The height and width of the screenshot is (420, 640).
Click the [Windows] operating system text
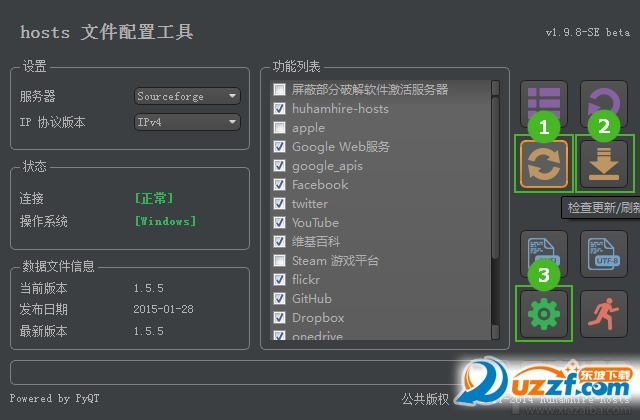(x=165, y=221)
